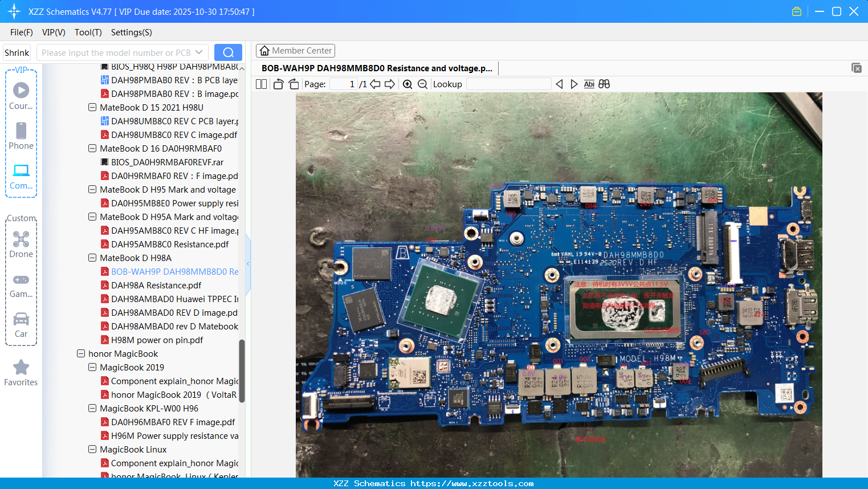Open the File(F) menu
The width and height of the screenshot is (868, 489).
tap(22, 32)
